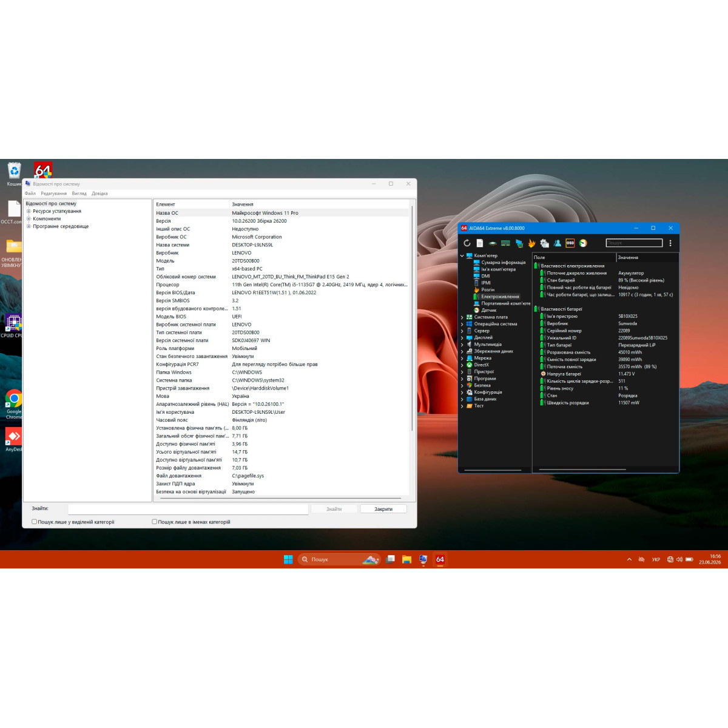This screenshot has width=728, height=728.
Task: Open AIDA64 preferences gear toolbar icon
Action: pos(545,243)
